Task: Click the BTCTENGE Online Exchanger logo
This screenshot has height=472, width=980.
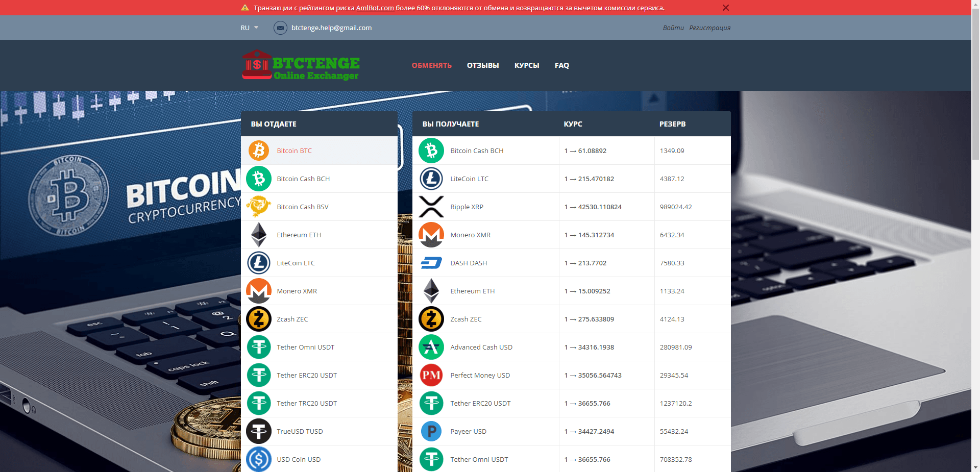Action: coord(300,65)
